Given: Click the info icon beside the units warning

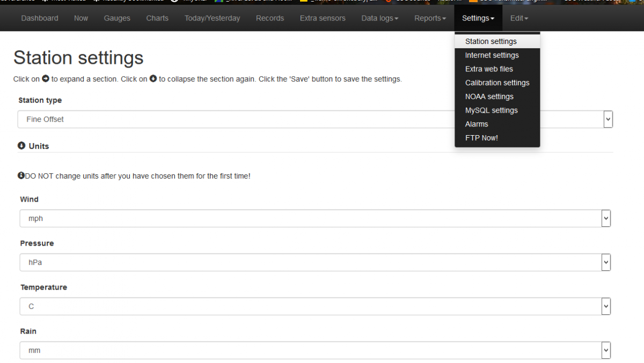Looking at the screenshot, I should click(x=20, y=175).
